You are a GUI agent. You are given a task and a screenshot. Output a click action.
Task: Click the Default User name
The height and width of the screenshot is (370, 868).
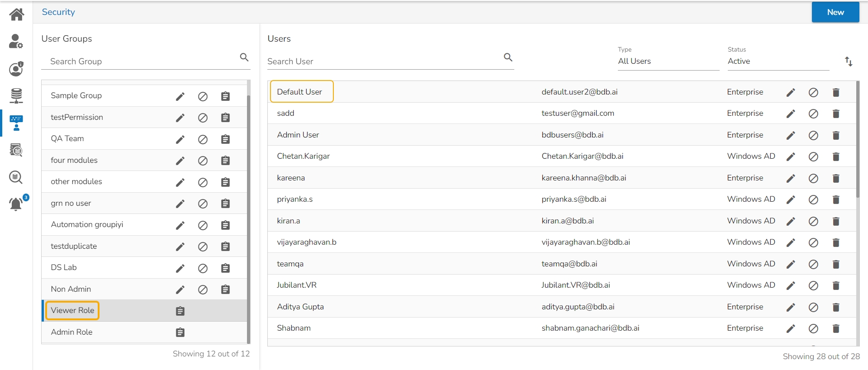point(299,92)
